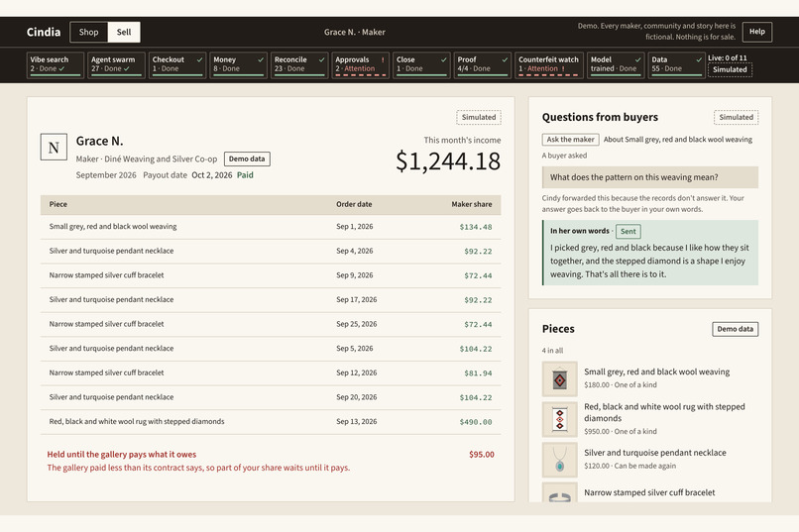Select the pendant necklace row dated Sep 5
This screenshot has width=799, height=532.
pos(271,349)
